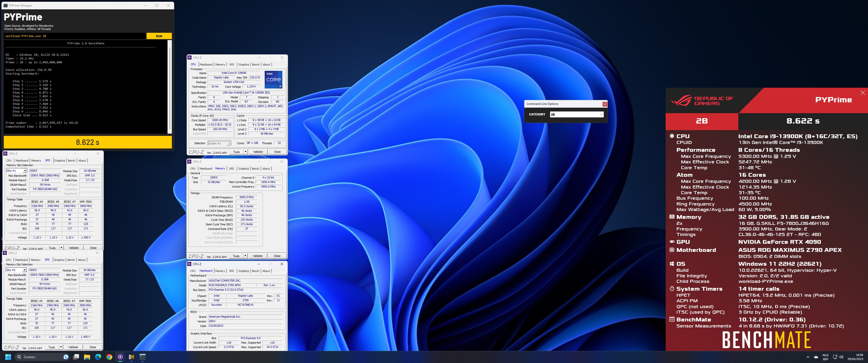Switch to Bench tab in CPU-Z CPU window
This screenshot has height=363, width=868.
pos(256,65)
